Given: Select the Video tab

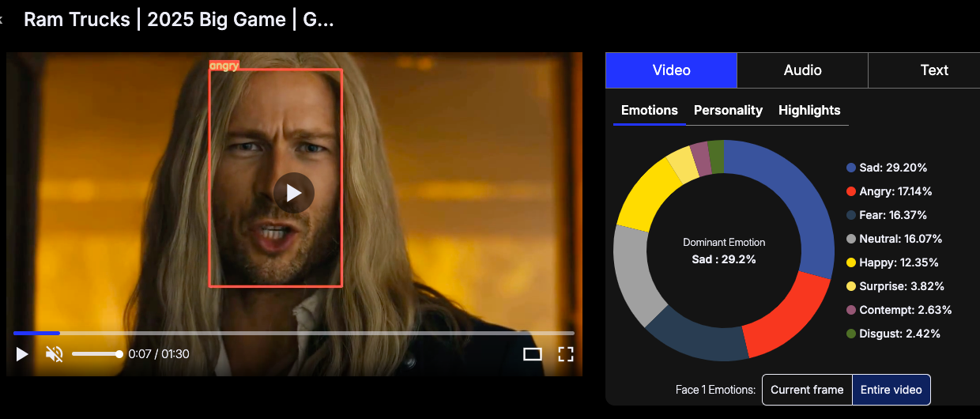Looking at the screenshot, I should click(x=671, y=70).
